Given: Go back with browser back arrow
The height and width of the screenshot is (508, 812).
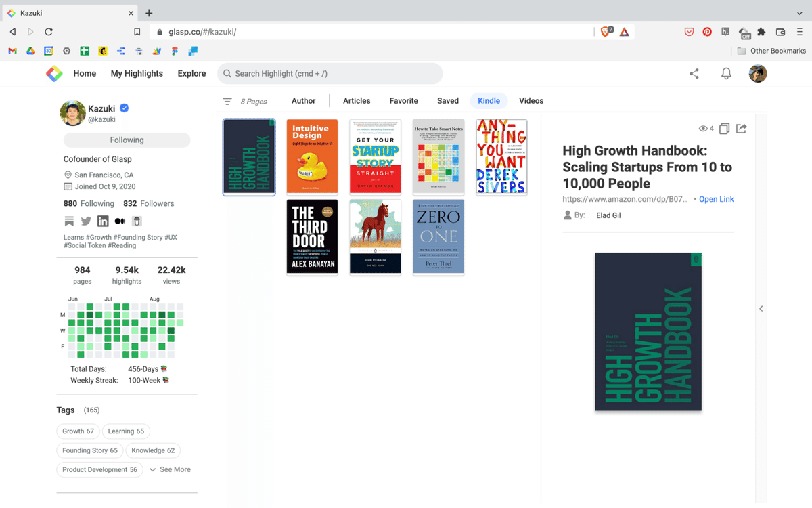Looking at the screenshot, I should pyautogui.click(x=12, y=32).
